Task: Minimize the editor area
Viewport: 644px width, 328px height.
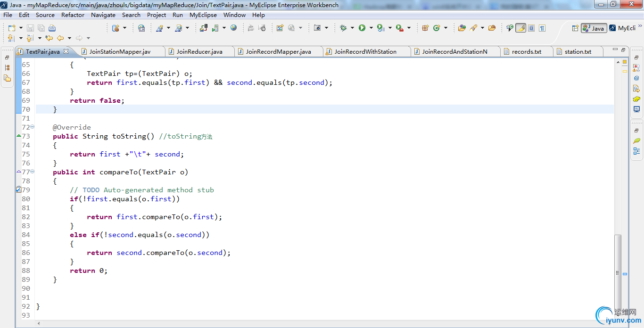Action: click(x=615, y=49)
